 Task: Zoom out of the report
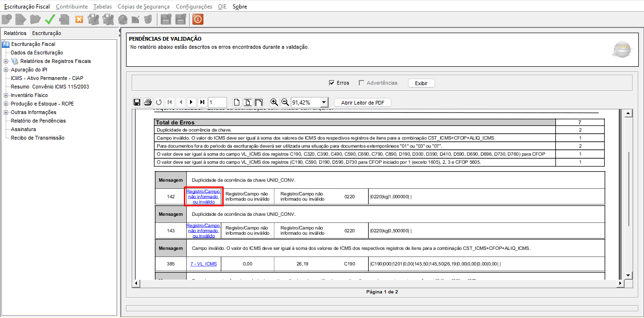pyautogui.click(x=285, y=102)
